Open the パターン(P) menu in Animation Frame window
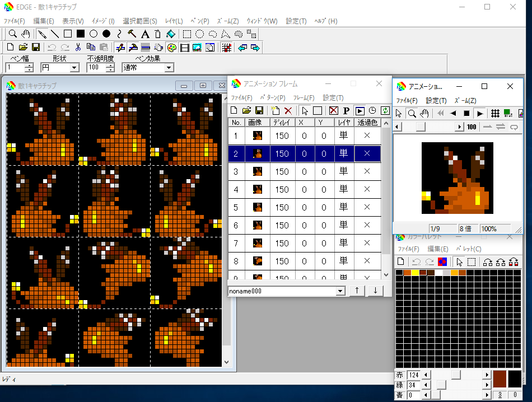 coord(273,98)
